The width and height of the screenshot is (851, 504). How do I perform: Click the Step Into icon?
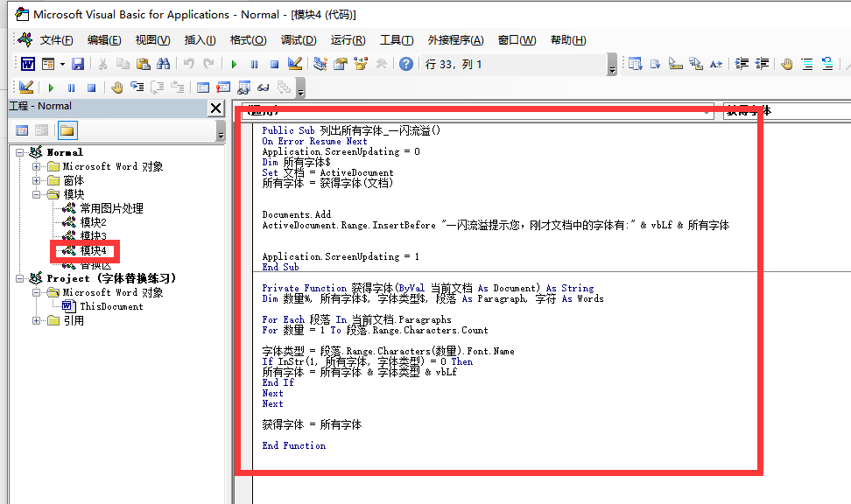pos(137,87)
